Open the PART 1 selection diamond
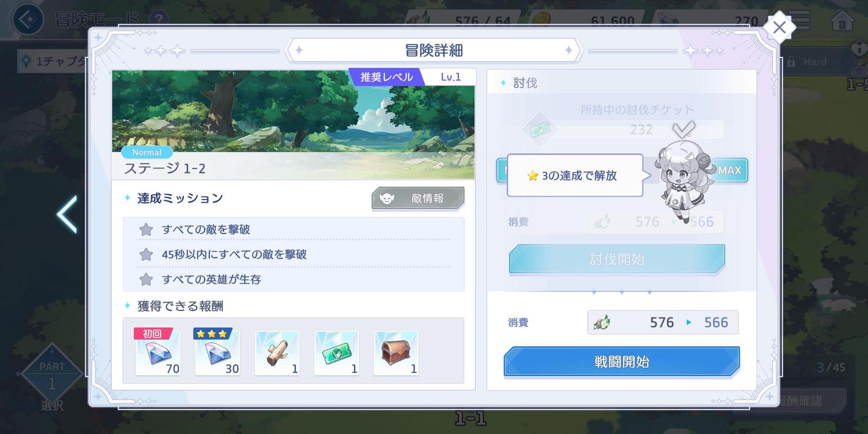This screenshot has height=434, width=868. coord(52,374)
